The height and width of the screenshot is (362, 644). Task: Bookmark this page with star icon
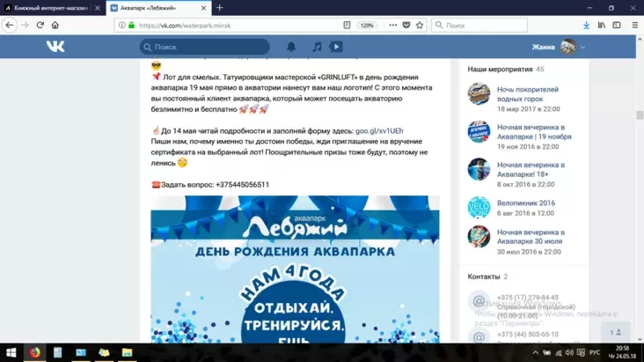coord(418,25)
